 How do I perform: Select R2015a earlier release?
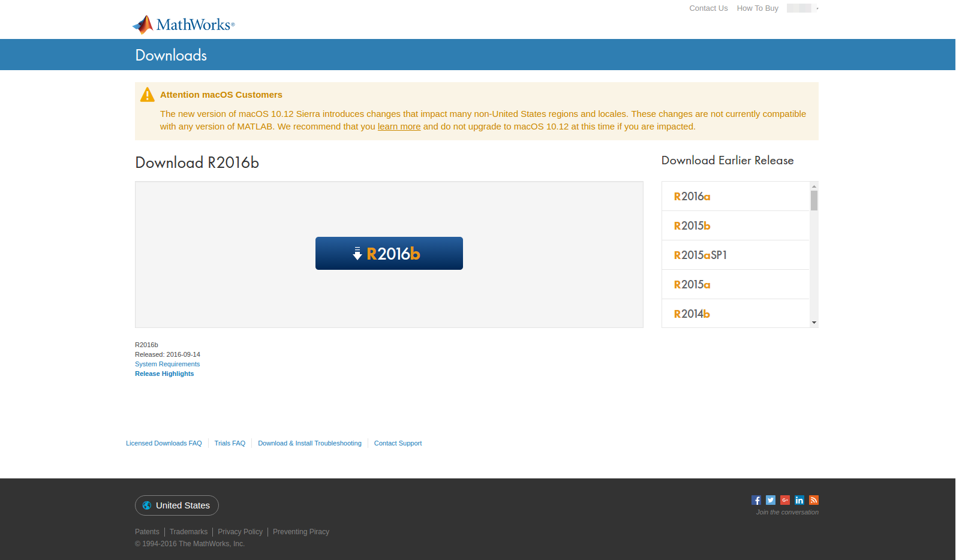coord(736,284)
